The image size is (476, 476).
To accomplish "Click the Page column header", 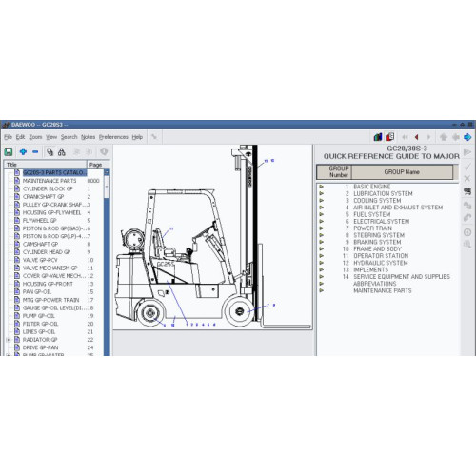I will coord(98,165).
